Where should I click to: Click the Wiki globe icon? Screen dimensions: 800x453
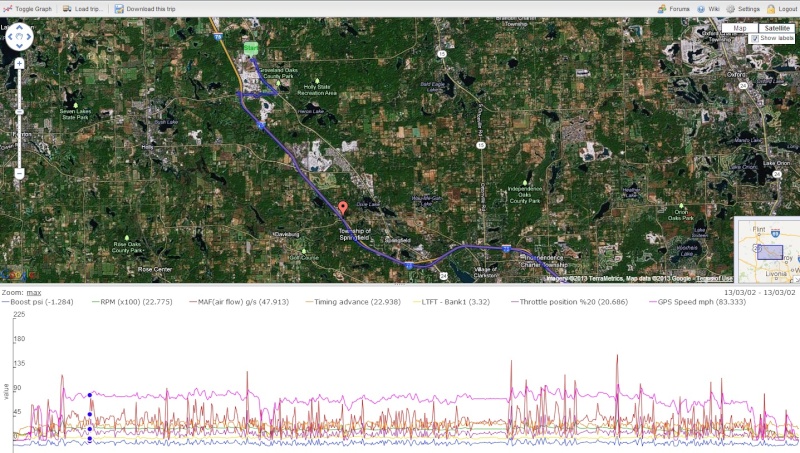pos(701,9)
